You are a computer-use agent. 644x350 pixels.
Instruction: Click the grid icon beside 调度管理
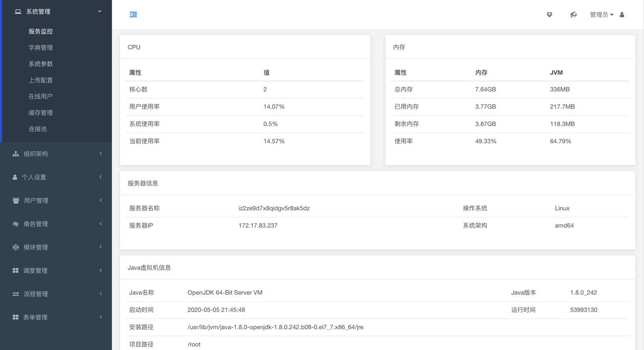[16, 271]
